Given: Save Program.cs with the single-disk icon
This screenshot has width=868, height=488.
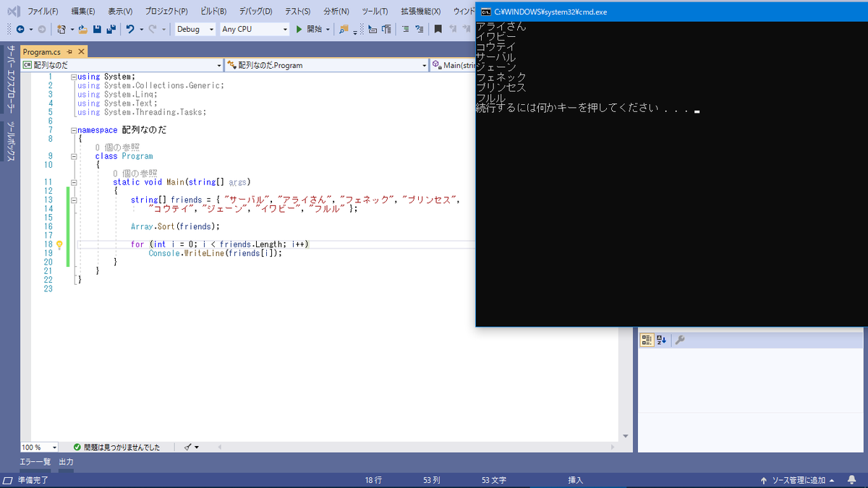Looking at the screenshot, I should click(97, 30).
